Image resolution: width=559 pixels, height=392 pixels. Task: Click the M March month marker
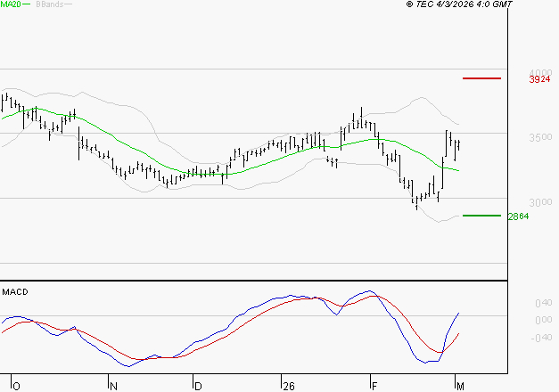[460, 387]
